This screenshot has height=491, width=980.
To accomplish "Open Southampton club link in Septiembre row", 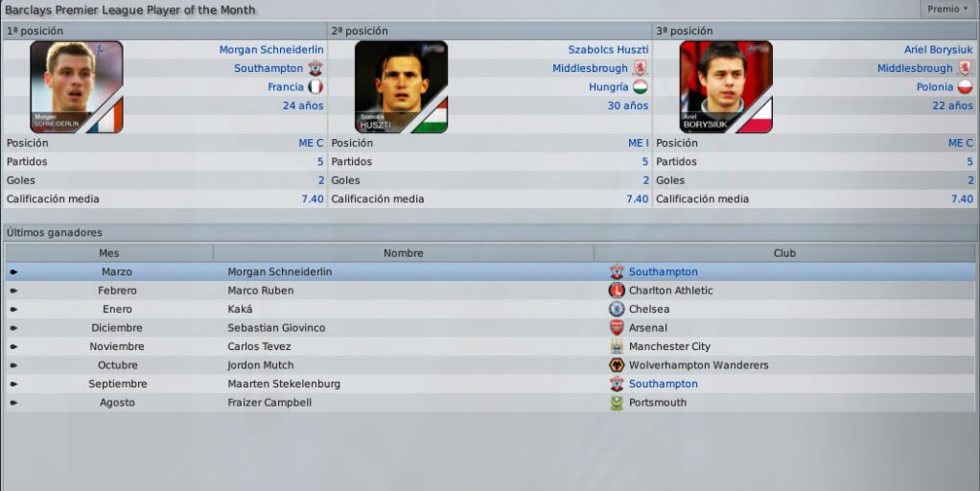I will click(x=664, y=384).
